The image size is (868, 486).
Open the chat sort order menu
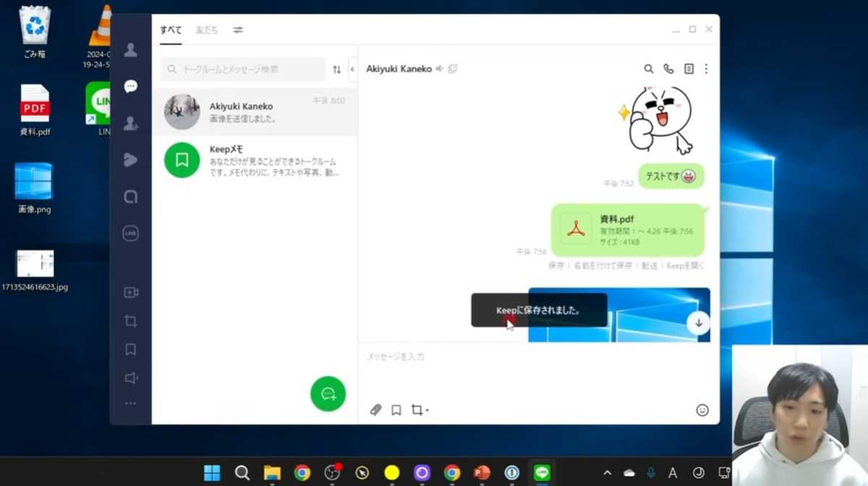click(336, 69)
